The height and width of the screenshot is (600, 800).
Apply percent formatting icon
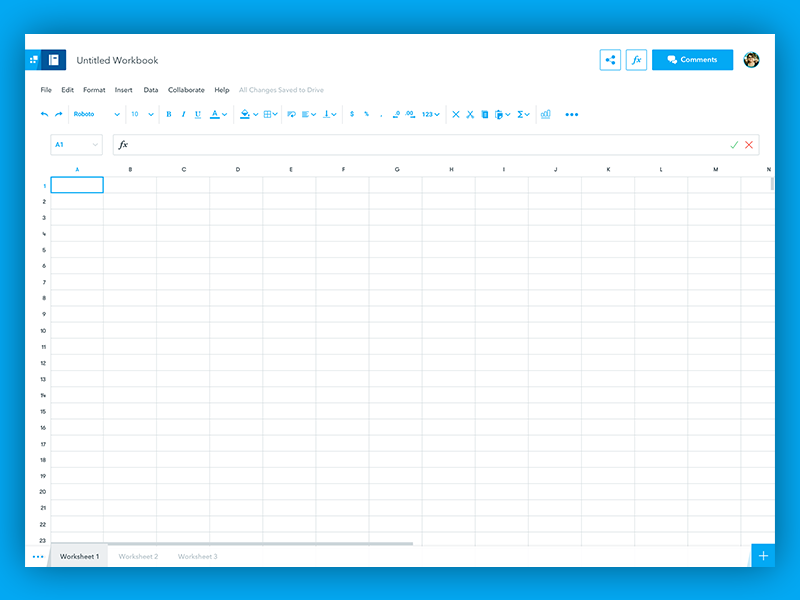(x=365, y=114)
